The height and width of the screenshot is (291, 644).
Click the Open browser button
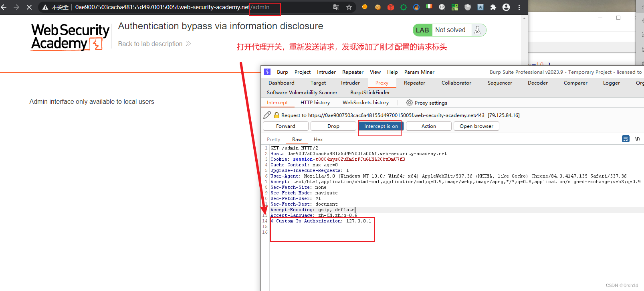tap(476, 126)
